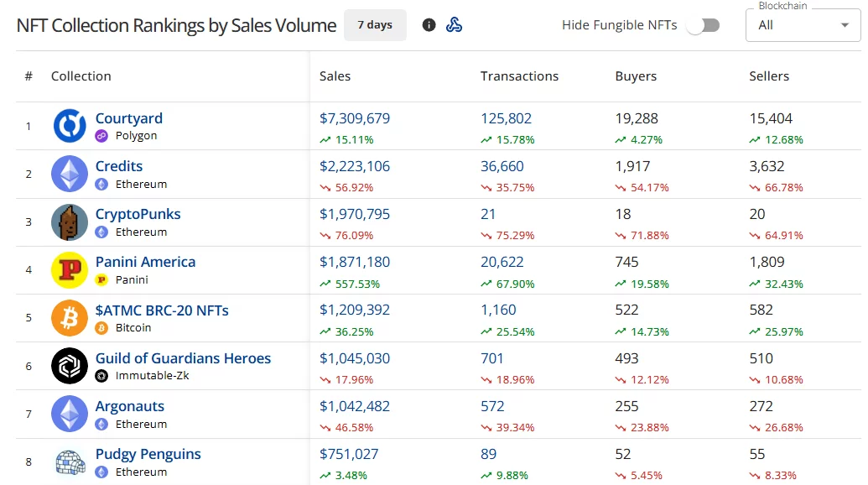
Task: Click the Courtyard collection logo
Action: 70,126
